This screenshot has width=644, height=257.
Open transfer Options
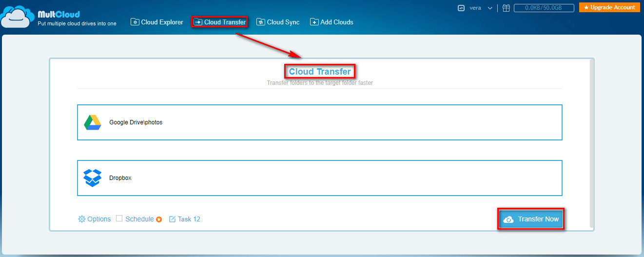point(95,219)
